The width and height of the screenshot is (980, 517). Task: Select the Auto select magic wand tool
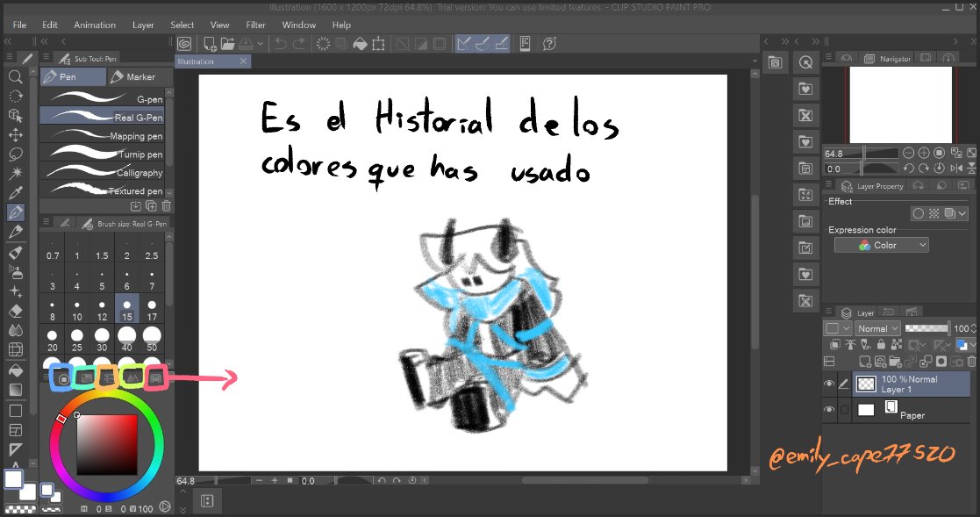pyautogui.click(x=16, y=173)
